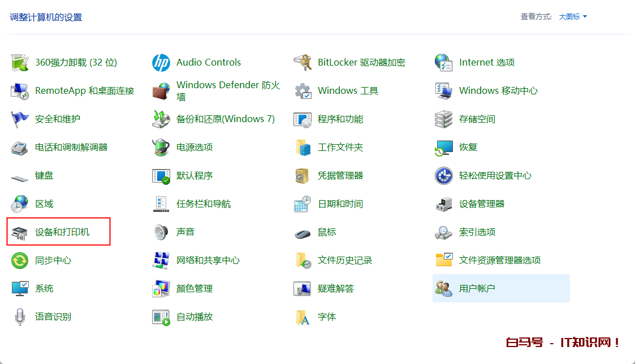Select the 设备管理器 link
This screenshot has width=635, height=364.
[x=481, y=204]
